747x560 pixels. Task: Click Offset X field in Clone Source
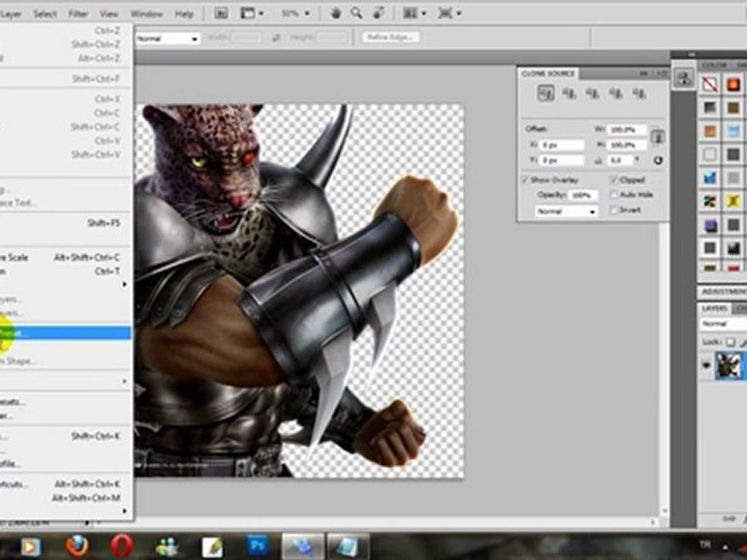561,145
